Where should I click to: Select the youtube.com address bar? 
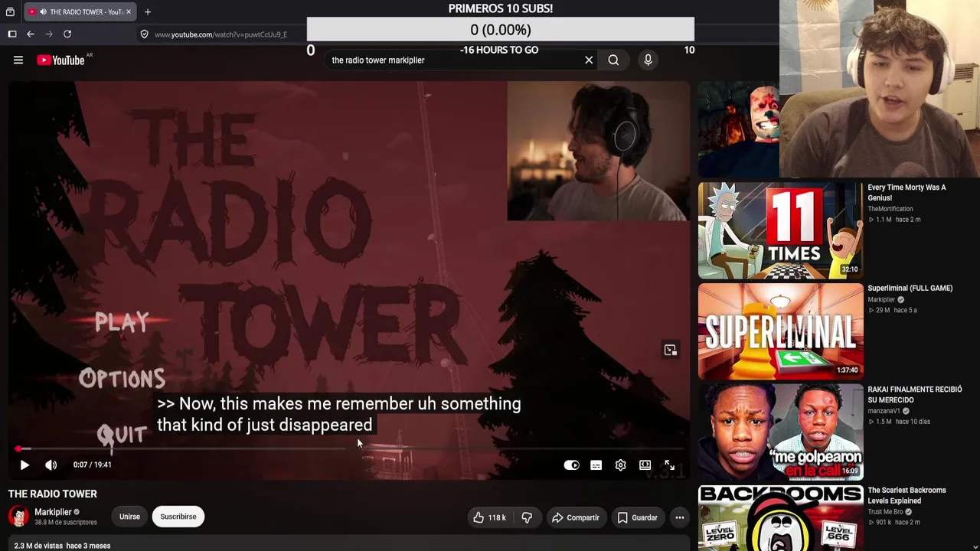click(220, 34)
